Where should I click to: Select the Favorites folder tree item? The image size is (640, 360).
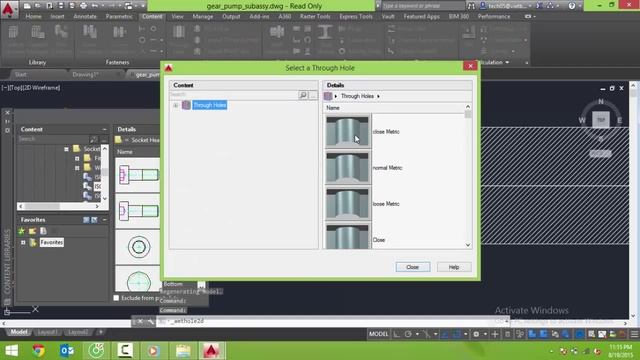pyautogui.click(x=51, y=242)
